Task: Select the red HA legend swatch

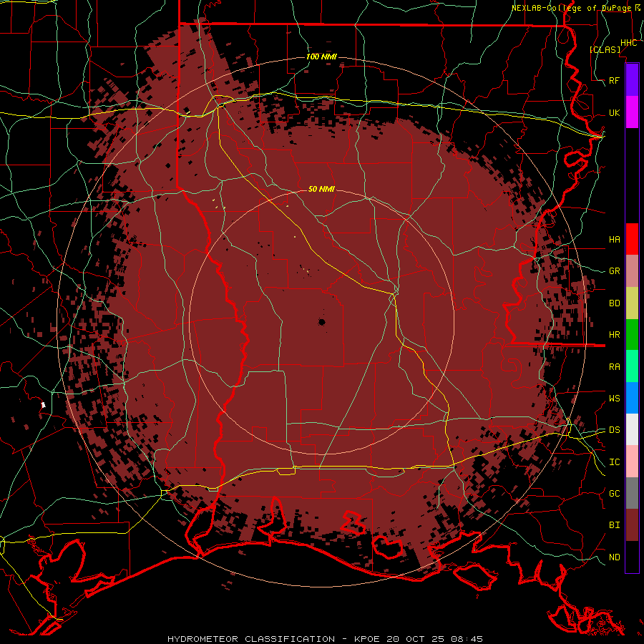Action: click(632, 239)
